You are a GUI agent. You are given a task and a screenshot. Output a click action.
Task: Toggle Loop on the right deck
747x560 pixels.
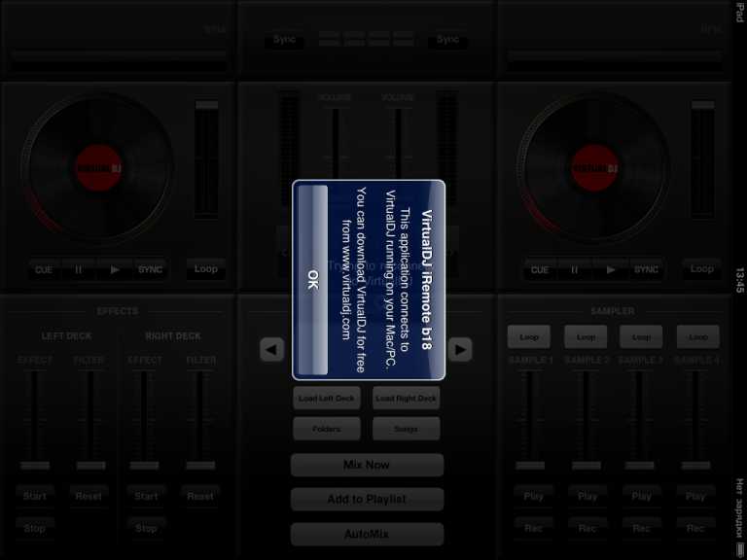(701, 269)
